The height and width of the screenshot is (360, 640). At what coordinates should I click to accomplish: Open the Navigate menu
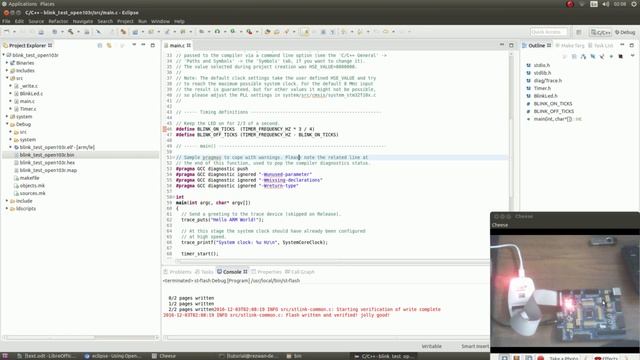pos(82,21)
